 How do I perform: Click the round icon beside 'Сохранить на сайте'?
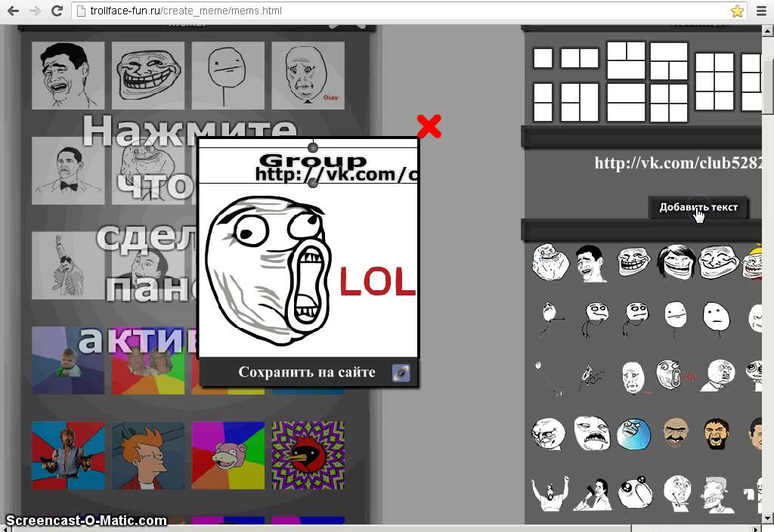point(401,373)
